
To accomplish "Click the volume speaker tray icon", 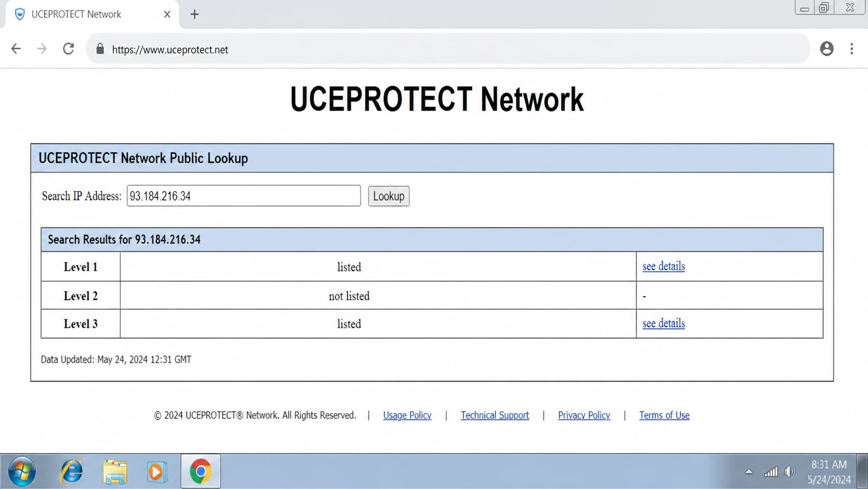I will [x=790, y=471].
